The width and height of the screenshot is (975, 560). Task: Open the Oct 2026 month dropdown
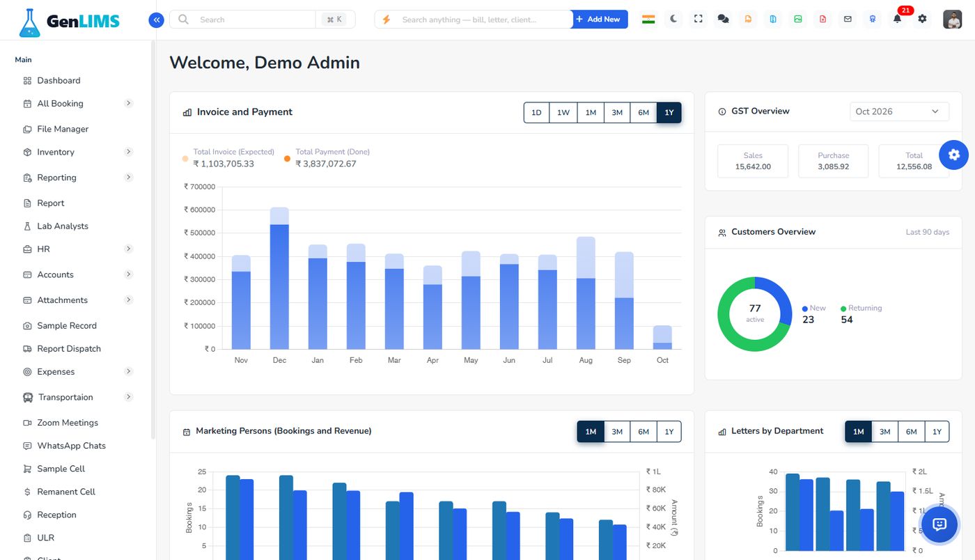tap(899, 111)
